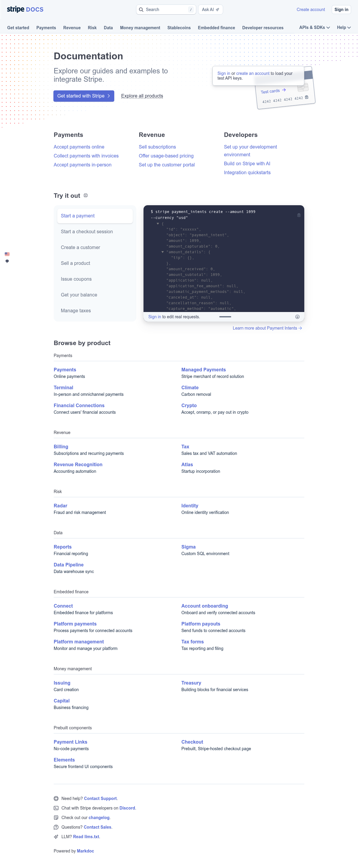
Task: Open Set up your development environment link
Action: click(x=250, y=151)
